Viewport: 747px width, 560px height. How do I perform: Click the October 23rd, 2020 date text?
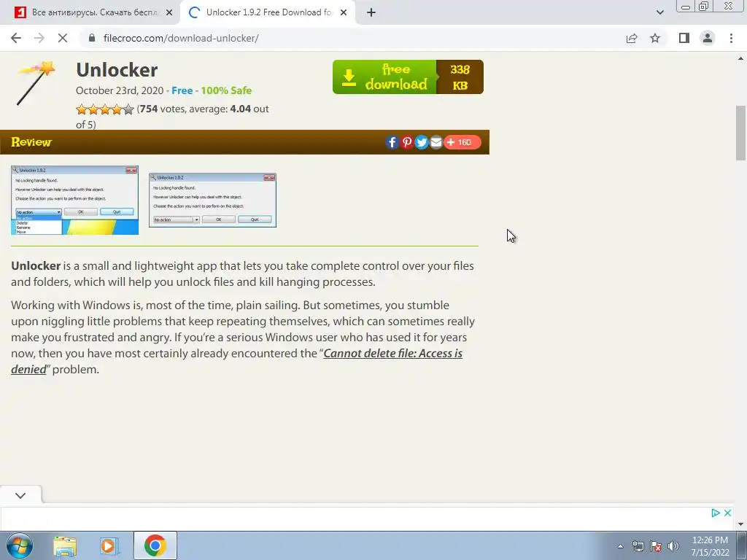[x=120, y=90]
